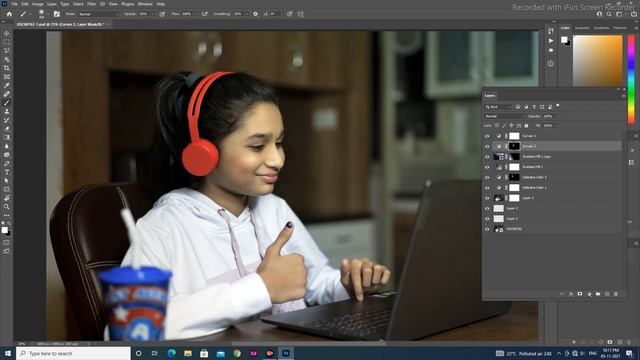Toggle visibility of bottom DSC layer

click(x=487, y=229)
